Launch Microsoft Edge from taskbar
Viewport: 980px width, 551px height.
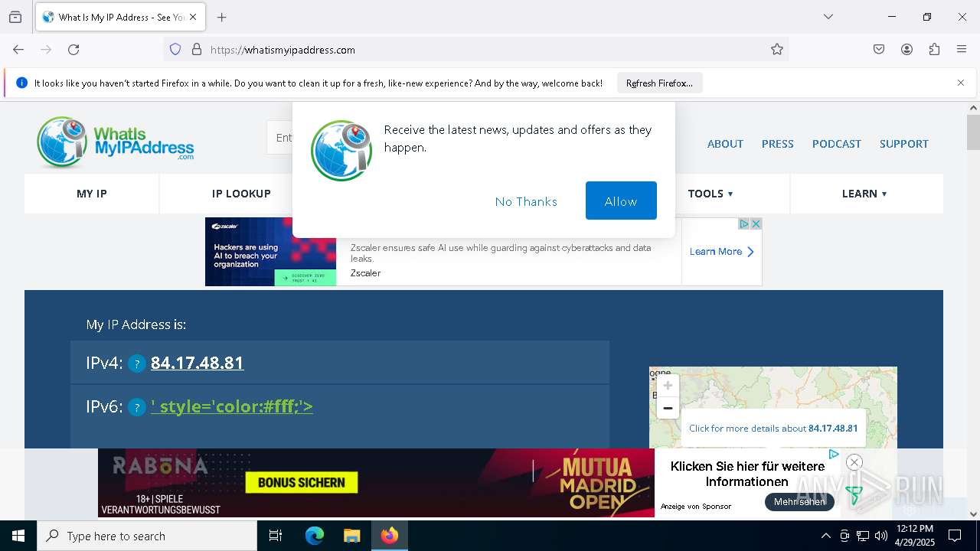point(314,536)
